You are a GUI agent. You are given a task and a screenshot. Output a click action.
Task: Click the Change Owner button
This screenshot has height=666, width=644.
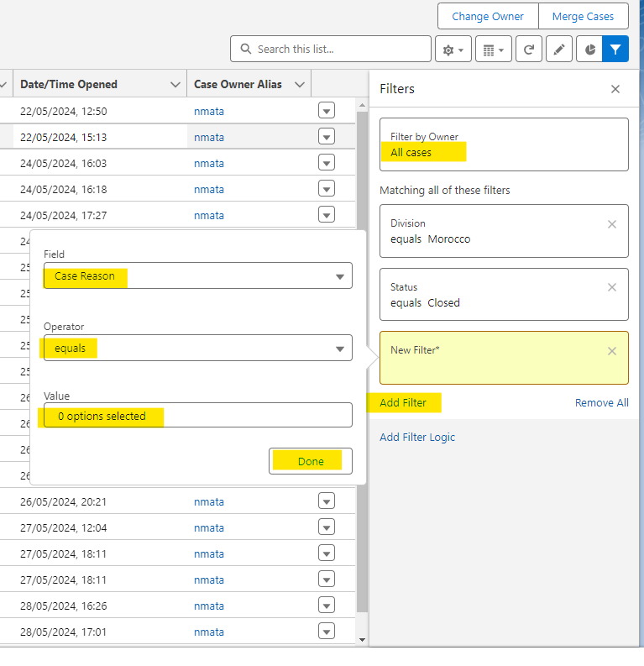coord(488,17)
